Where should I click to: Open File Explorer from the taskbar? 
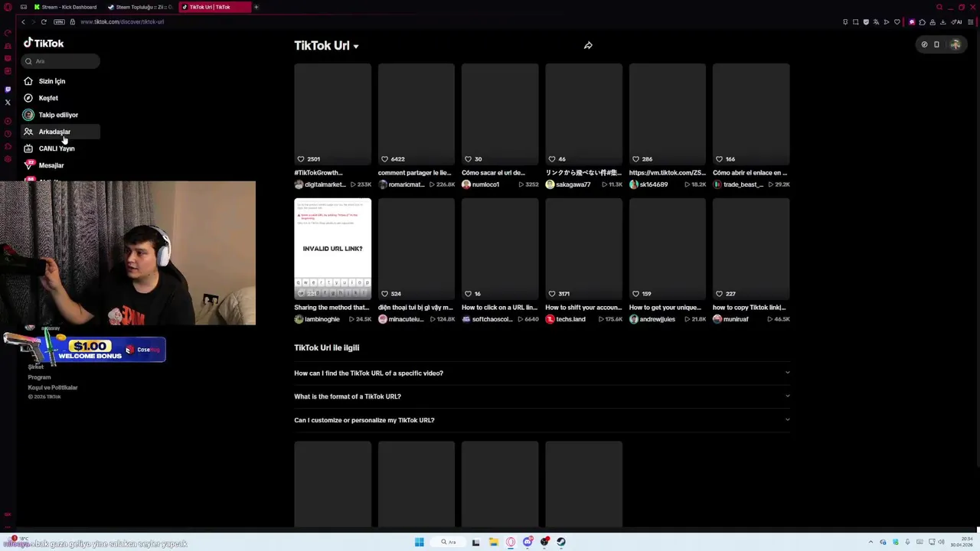click(493, 542)
